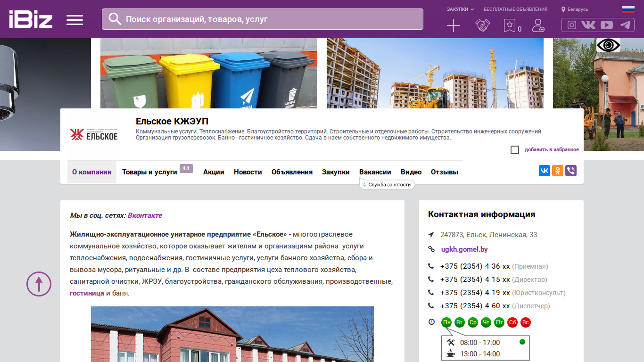This screenshot has height=362, width=644.
Task: Open VK icon in header social bar
Action: tap(588, 25)
